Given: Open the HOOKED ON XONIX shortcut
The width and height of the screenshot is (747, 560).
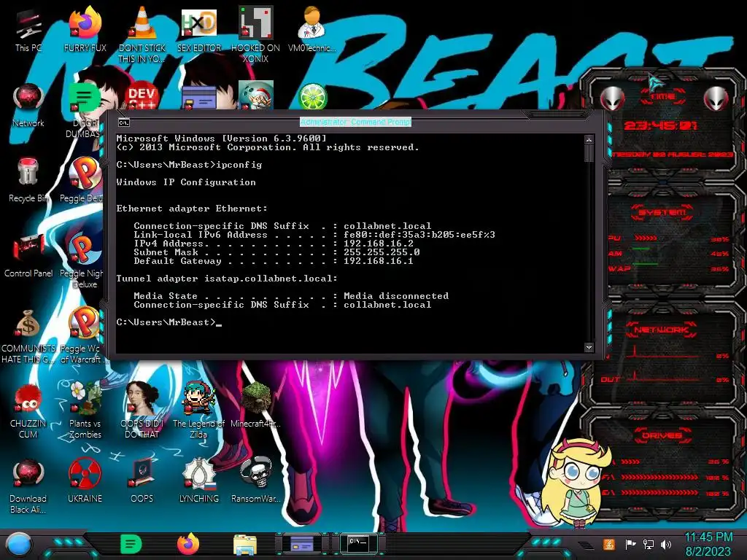Looking at the screenshot, I should coord(255,34).
